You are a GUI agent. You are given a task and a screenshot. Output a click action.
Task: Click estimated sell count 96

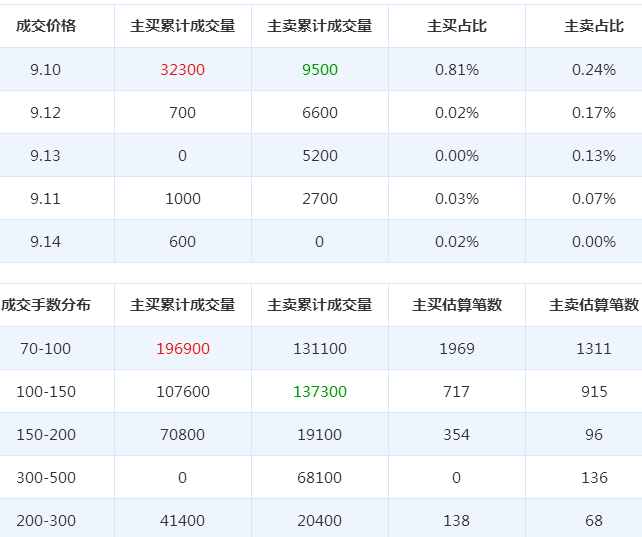tap(594, 435)
